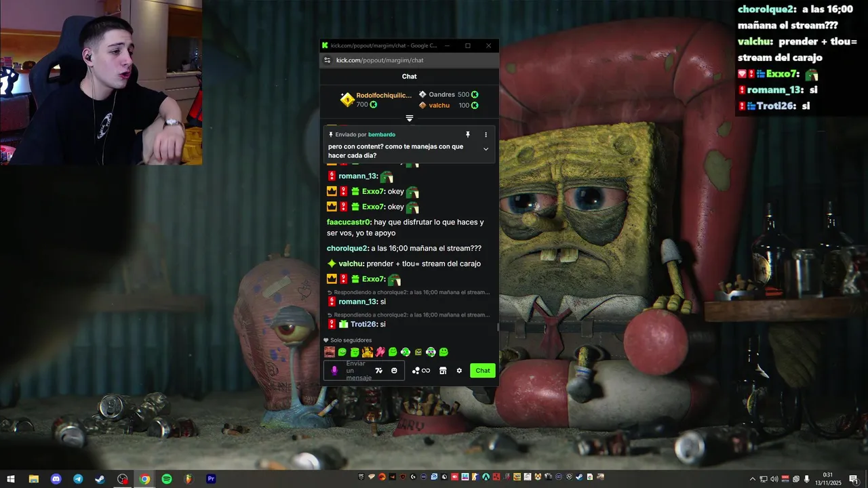This screenshot has height=488, width=868.
Task: Click the mustache face emote in quick emotes
Action: click(x=330, y=352)
